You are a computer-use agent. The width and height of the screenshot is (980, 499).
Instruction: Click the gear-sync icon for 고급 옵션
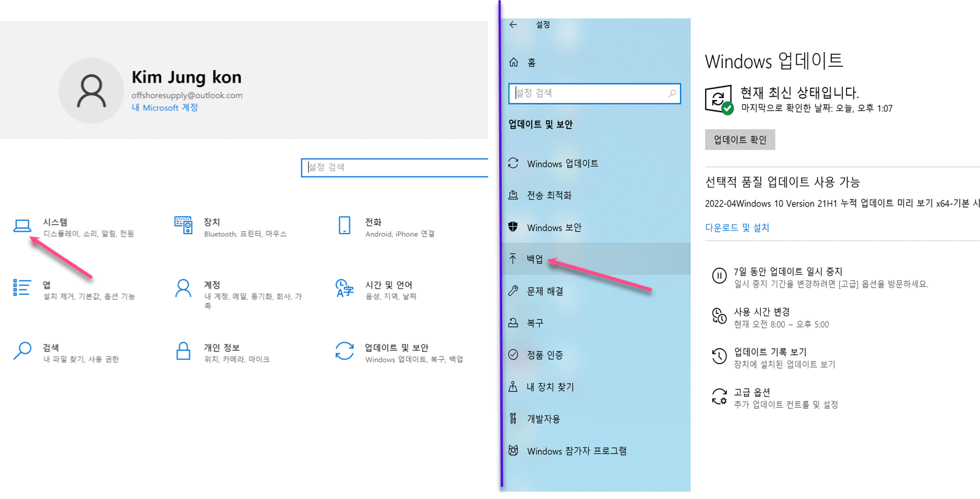[719, 397]
